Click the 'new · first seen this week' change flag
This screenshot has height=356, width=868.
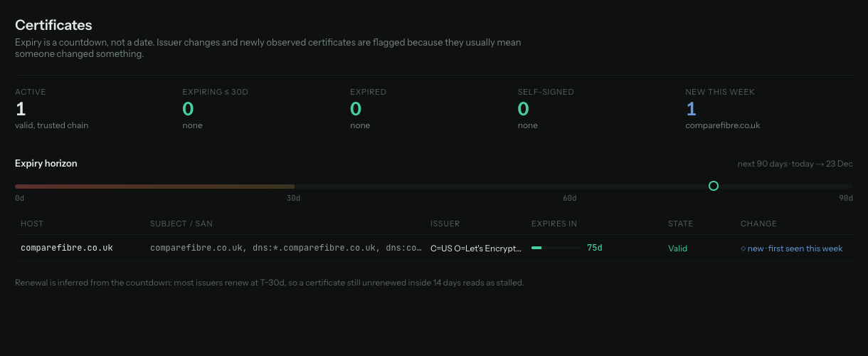pyautogui.click(x=792, y=248)
